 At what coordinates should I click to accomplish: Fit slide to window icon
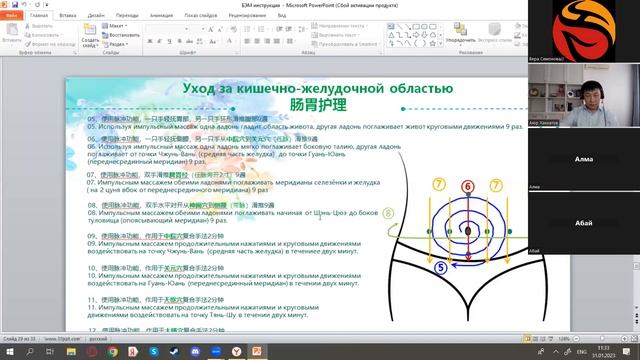point(634,339)
